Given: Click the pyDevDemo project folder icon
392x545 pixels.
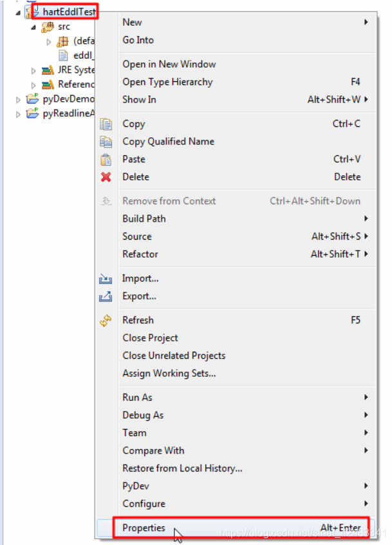Looking at the screenshot, I should 32,99.
